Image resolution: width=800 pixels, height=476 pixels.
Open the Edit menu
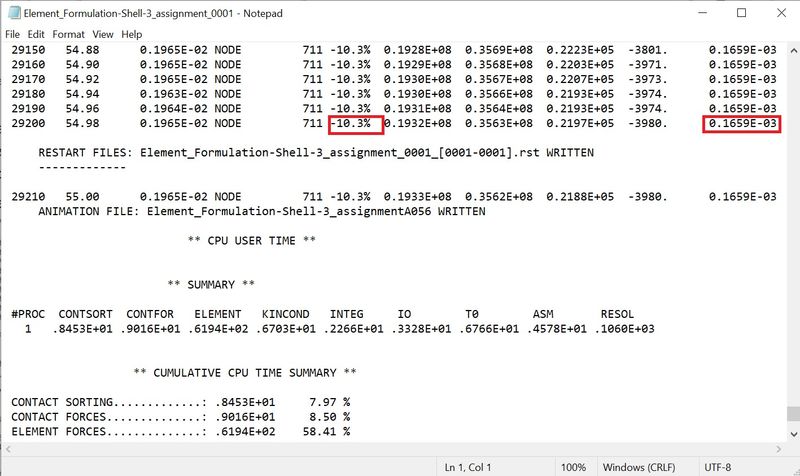point(38,34)
